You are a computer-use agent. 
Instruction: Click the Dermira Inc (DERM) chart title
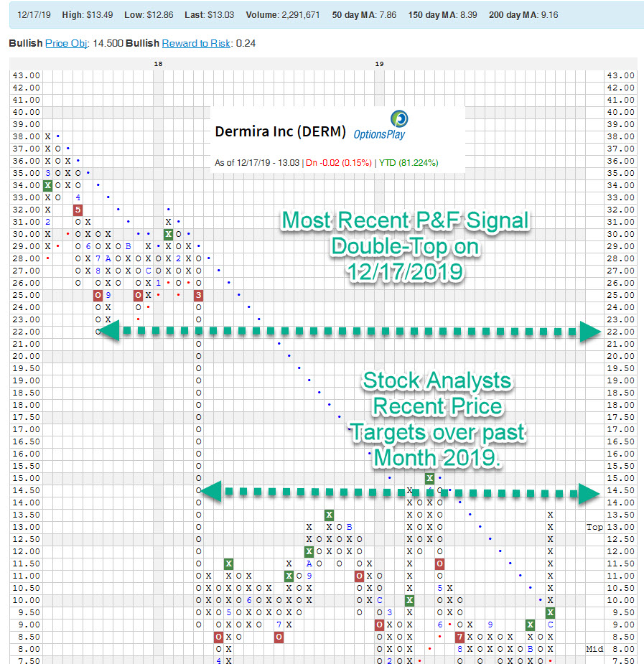280,131
